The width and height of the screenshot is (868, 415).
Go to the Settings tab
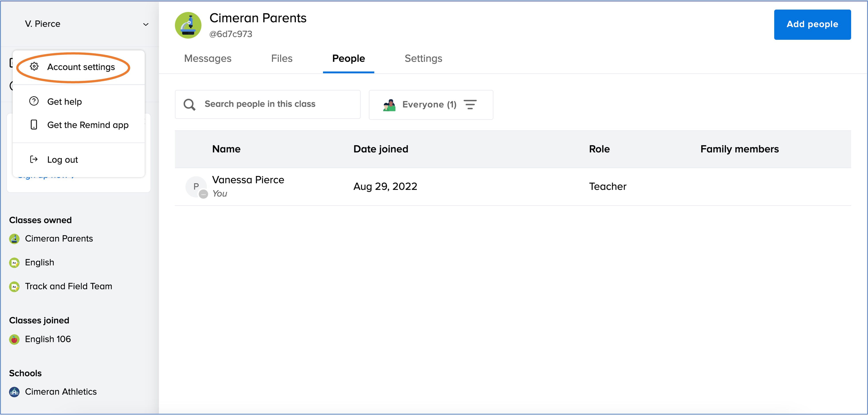pos(423,59)
